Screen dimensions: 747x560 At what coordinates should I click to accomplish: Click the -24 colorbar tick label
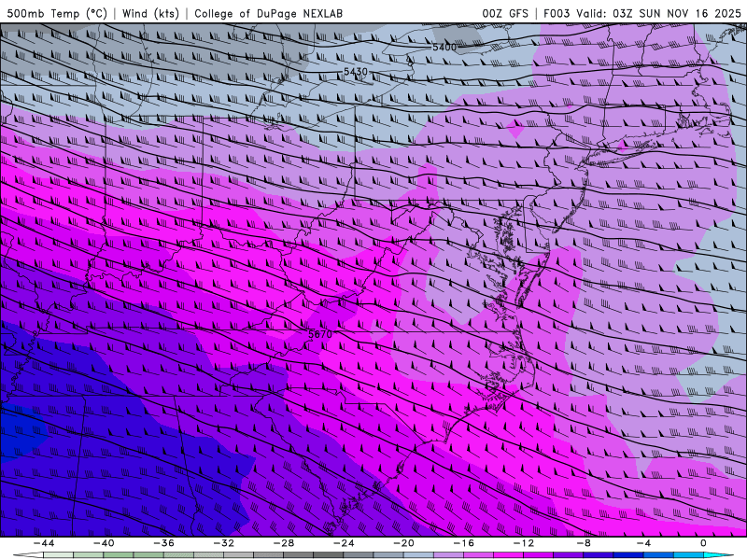click(x=344, y=543)
